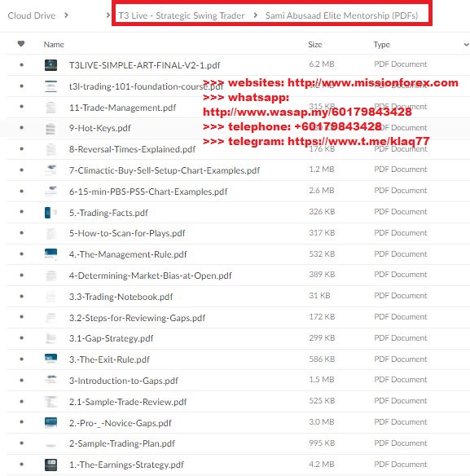Select file name 5.-Trading-Facts.pdf
Image resolution: width=470 pixels, height=476 pixels.
tap(108, 213)
